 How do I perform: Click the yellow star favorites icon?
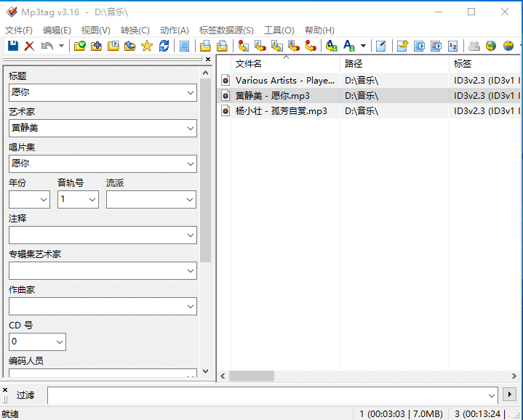click(x=147, y=46)
